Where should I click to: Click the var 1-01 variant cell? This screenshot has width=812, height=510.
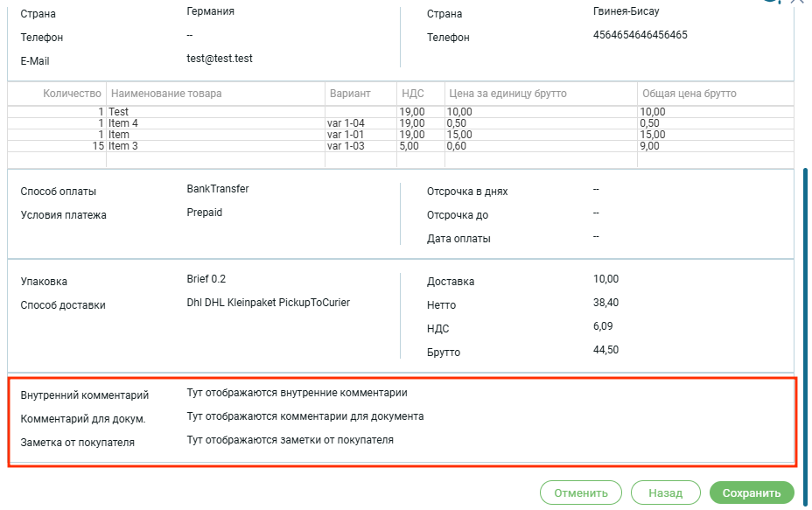(x=346, y=135)
